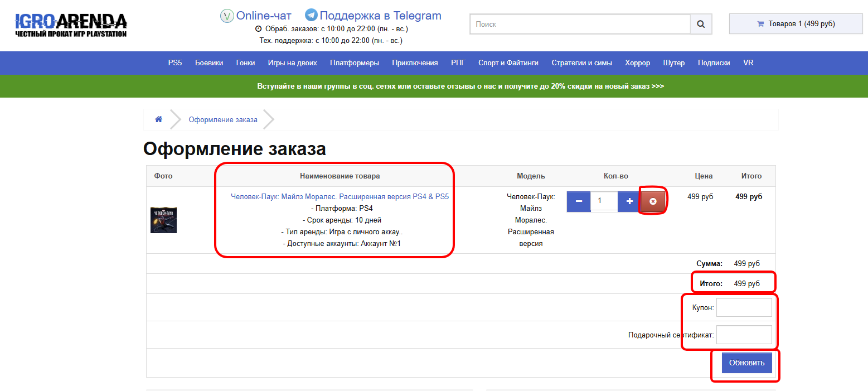Click the search magnifier icon button
Viewport: 868px width, 391px height.
701,25
